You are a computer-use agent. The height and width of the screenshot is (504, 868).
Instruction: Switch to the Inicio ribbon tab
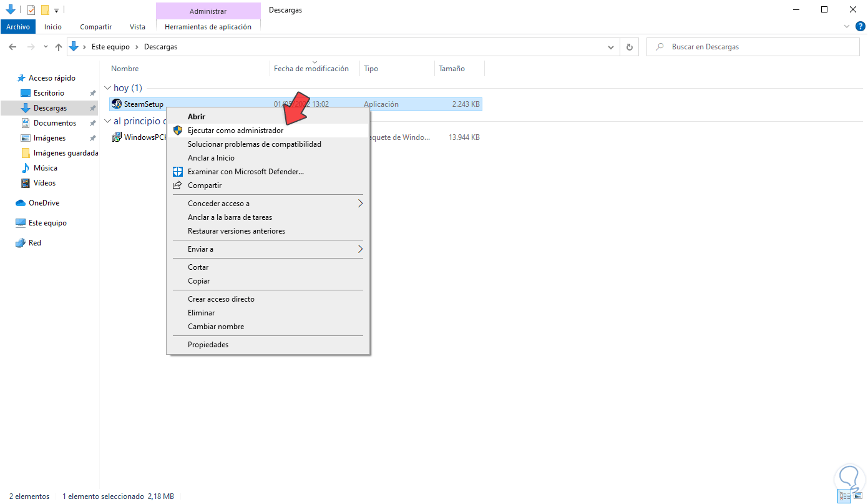tap(53, 27)
